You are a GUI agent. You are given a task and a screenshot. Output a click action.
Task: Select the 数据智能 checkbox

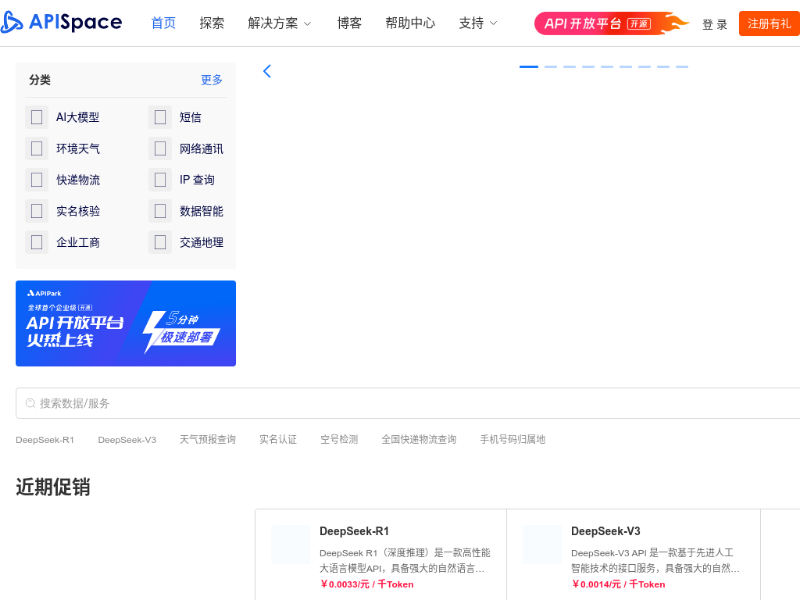click(160, 211)
